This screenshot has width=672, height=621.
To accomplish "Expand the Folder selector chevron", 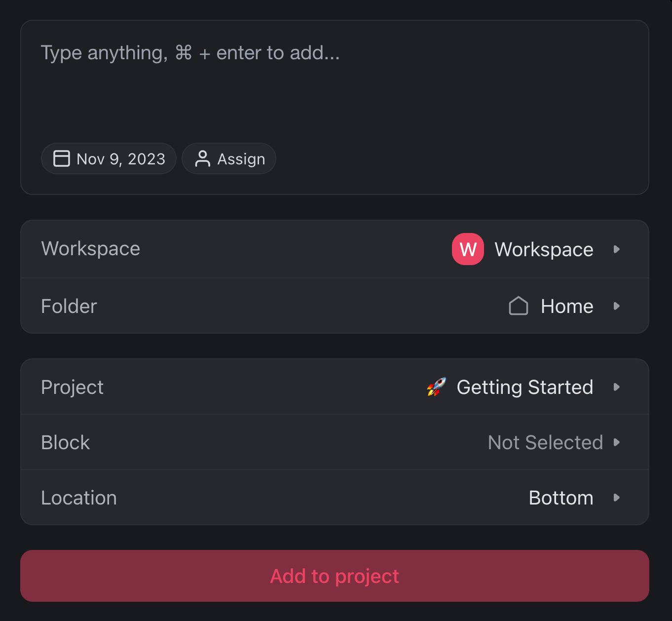I will click(x=617, y=306).
